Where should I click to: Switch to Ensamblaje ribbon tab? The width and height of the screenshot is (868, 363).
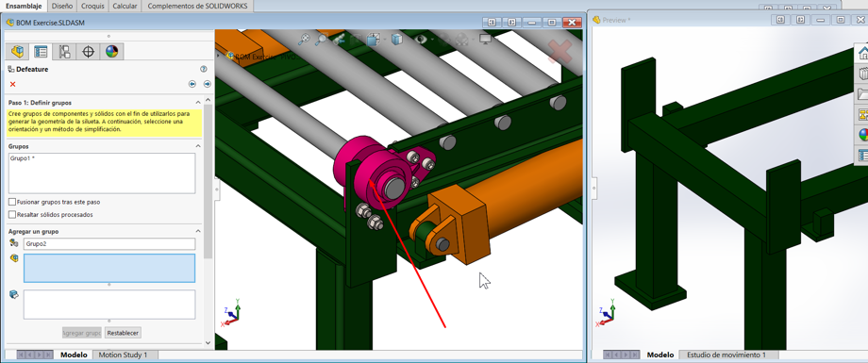[x=24, y=6]
